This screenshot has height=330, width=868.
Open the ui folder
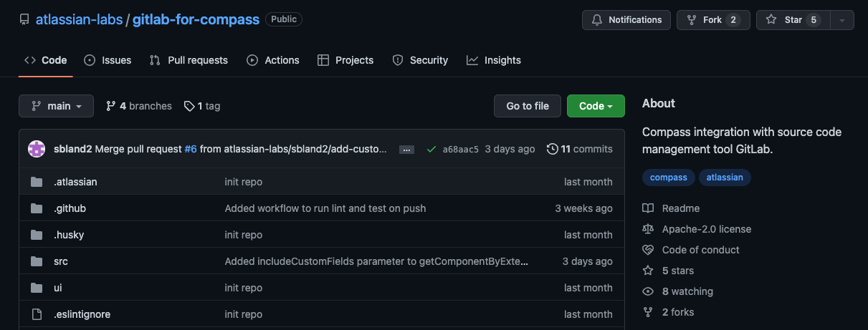click(58, 288)
